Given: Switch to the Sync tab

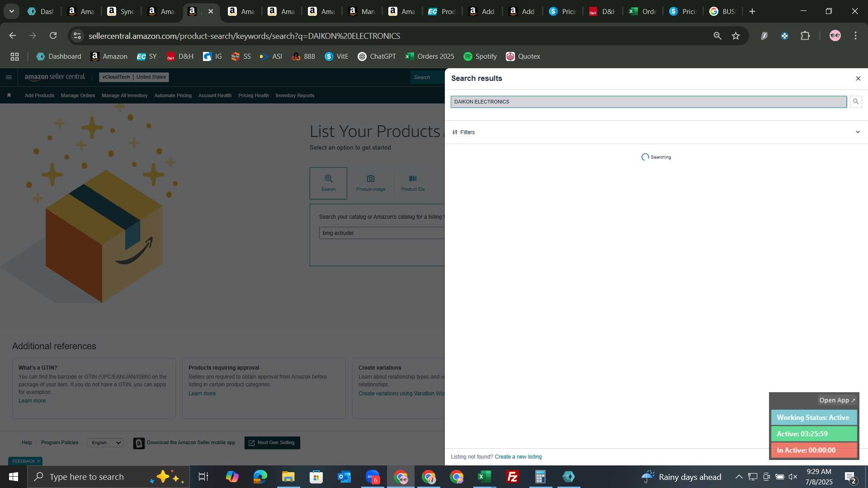Looking at the screenshot, I should (121, 11).
